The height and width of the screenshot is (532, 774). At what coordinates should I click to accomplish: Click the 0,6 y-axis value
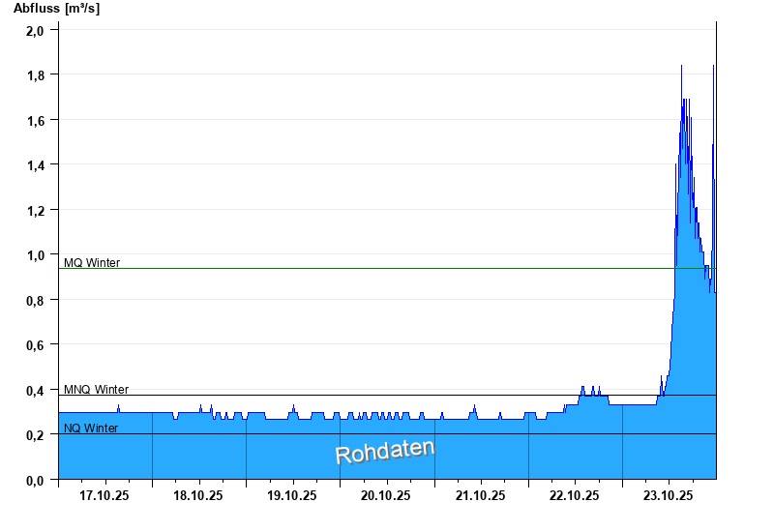35,345
